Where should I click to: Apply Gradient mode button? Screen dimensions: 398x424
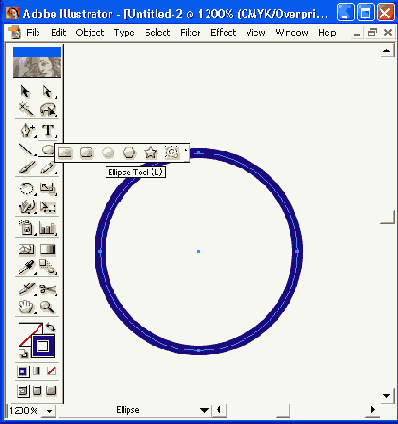click(x=37, y=371)
